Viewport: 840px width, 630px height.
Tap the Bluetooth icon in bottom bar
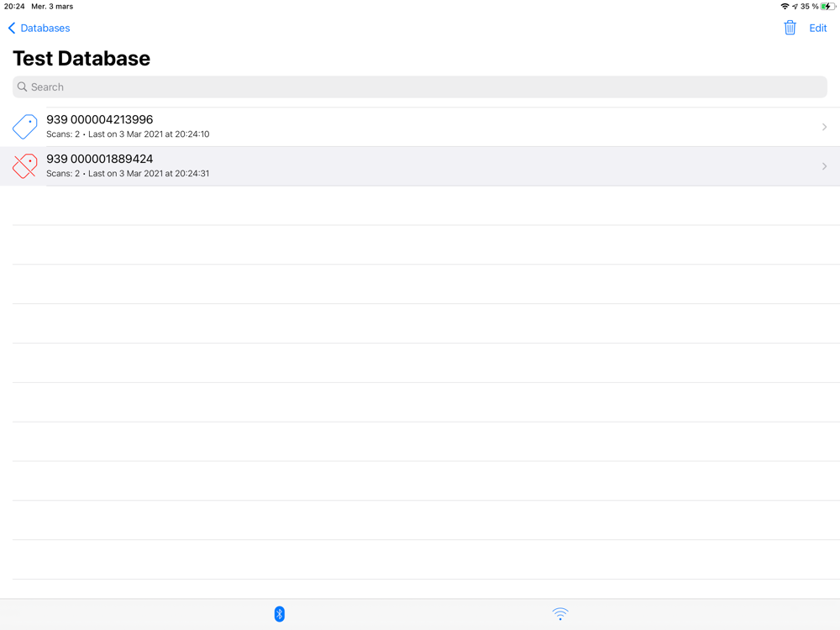pos(279,614)
